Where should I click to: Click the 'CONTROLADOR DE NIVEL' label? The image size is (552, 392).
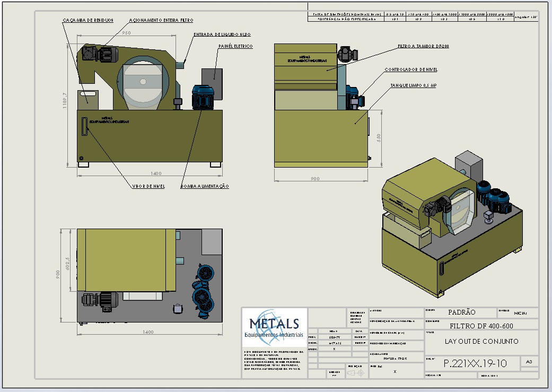(411, 69)
